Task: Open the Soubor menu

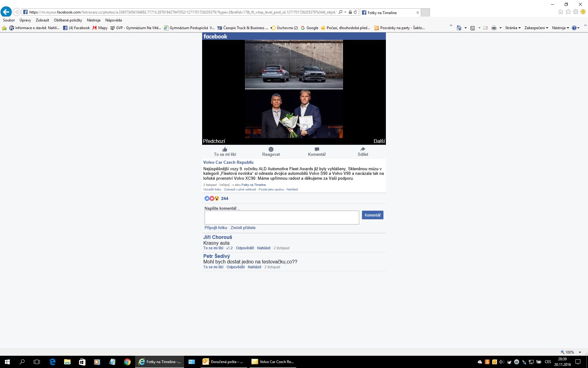Action: [9, 20]
